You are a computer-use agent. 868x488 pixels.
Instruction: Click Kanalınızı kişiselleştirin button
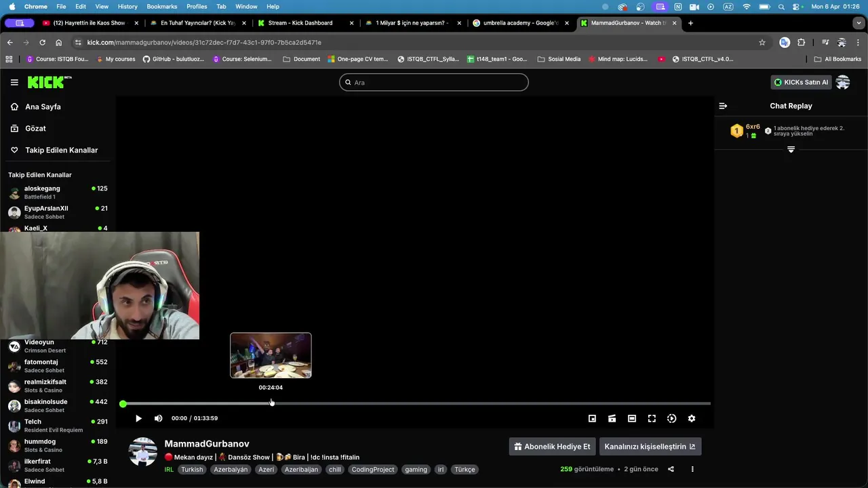tap(650, 447)
